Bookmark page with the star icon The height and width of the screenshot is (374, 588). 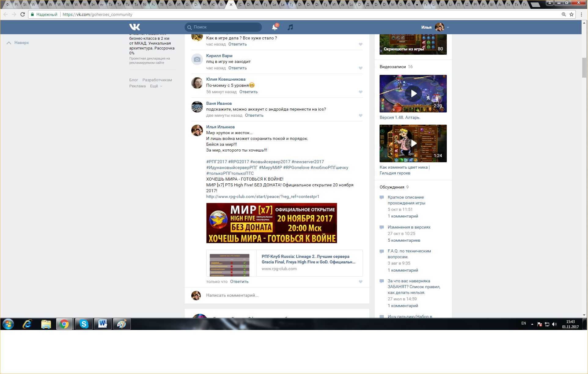[x=571, y=14]
